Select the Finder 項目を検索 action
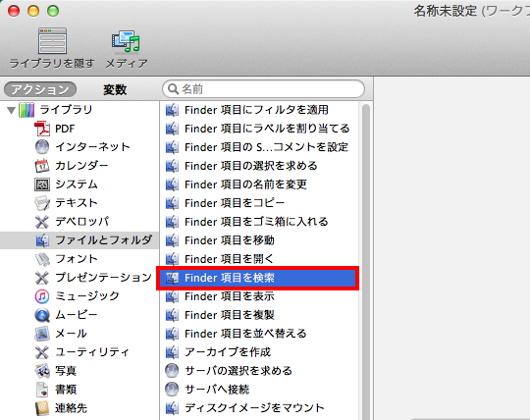Screen dimensions: 530x420 (257, 278)
